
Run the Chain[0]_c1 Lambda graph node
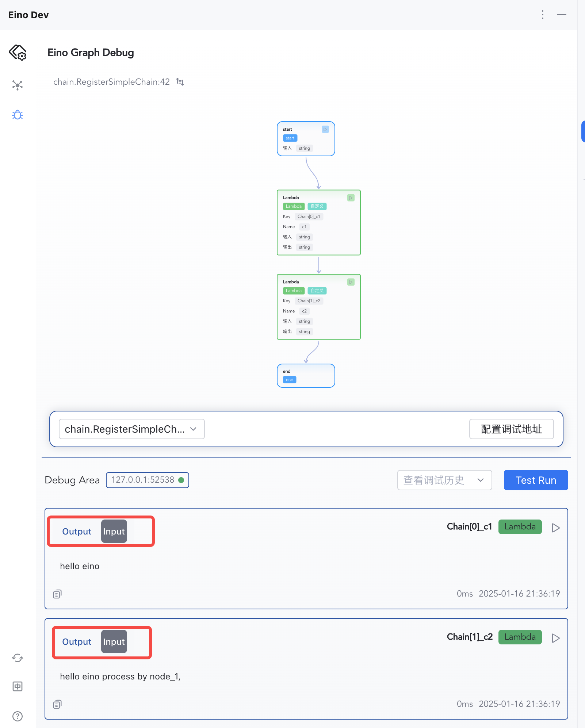click(x=351, y=198)
